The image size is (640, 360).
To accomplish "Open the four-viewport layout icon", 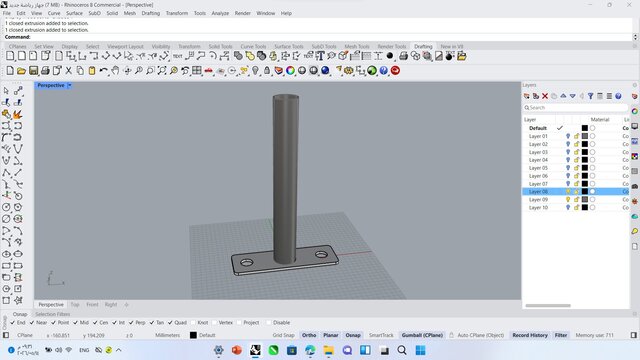I will click(197, 71).
